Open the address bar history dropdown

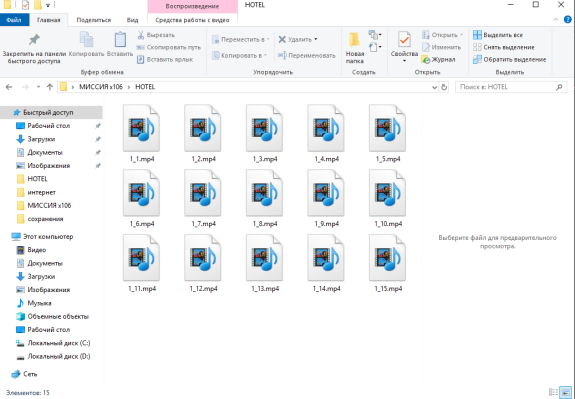point(434,87)
